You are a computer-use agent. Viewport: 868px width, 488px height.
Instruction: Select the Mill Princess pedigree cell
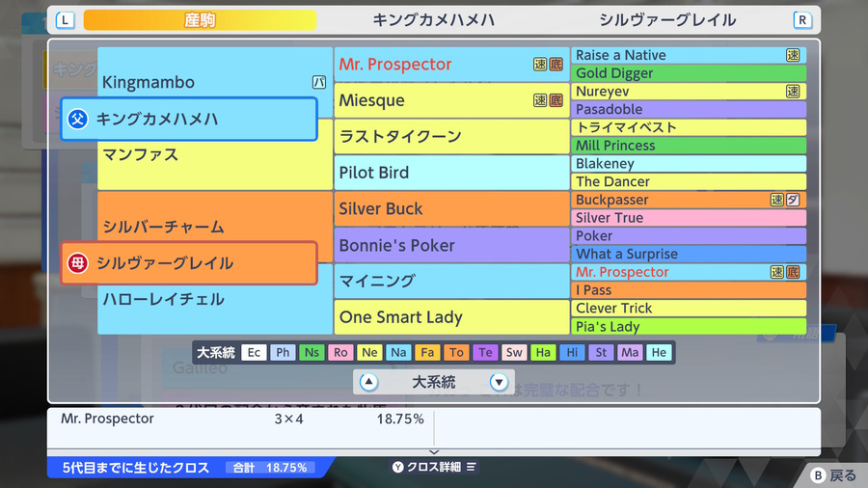coord(689,146)
